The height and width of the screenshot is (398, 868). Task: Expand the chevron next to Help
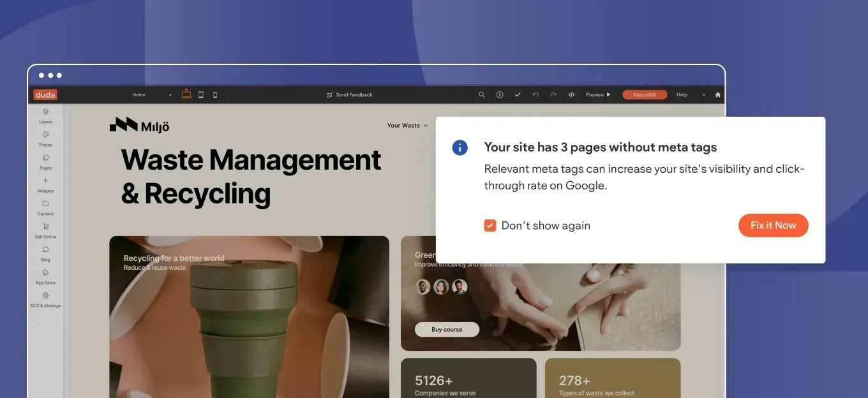tap(704, 95)
